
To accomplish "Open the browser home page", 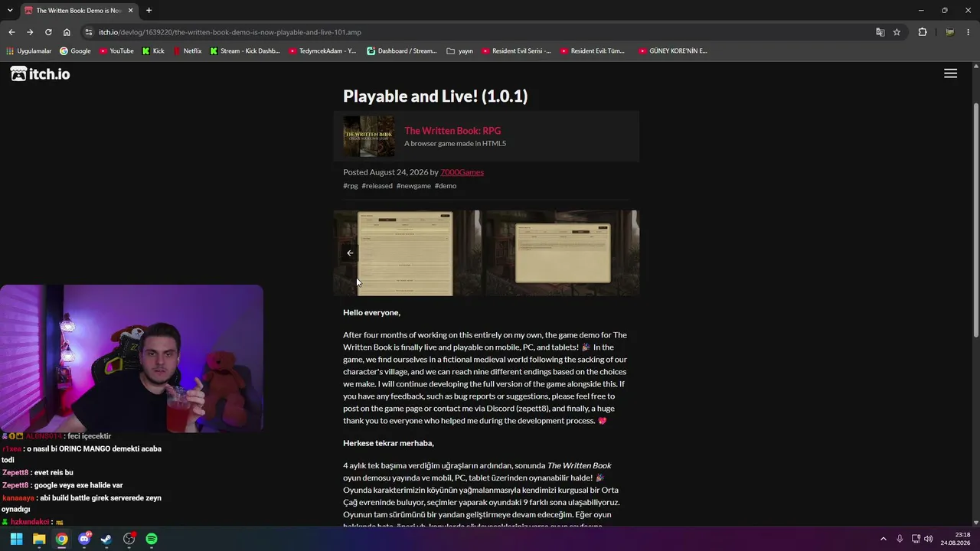I will point(67,32).
